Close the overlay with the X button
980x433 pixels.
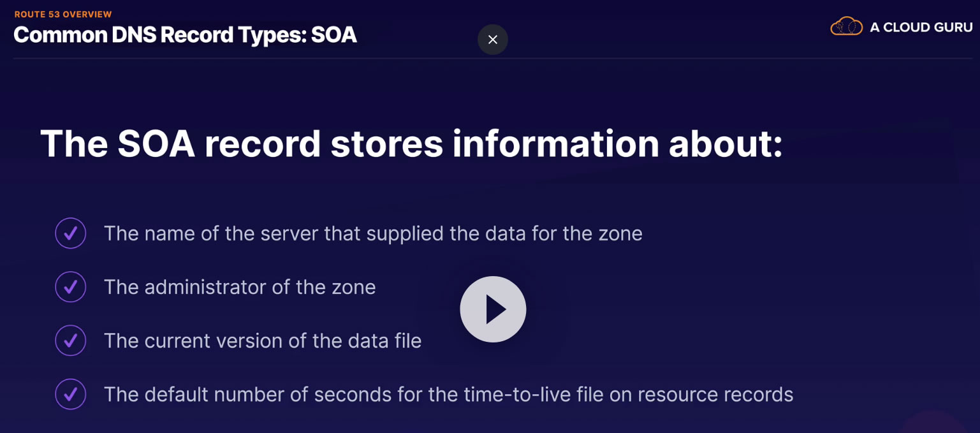tap(493, 40)
